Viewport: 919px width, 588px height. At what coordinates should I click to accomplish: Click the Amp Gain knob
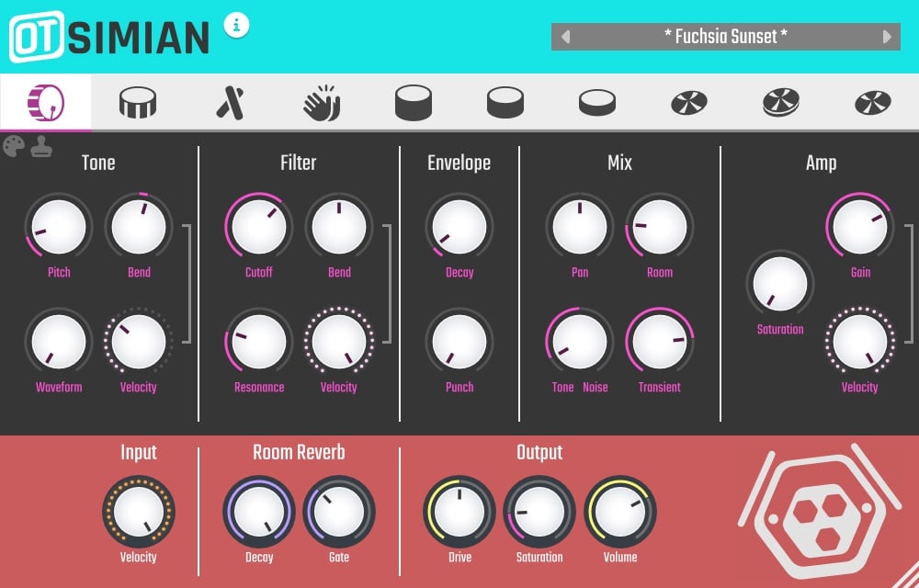[x=860, y=227]
